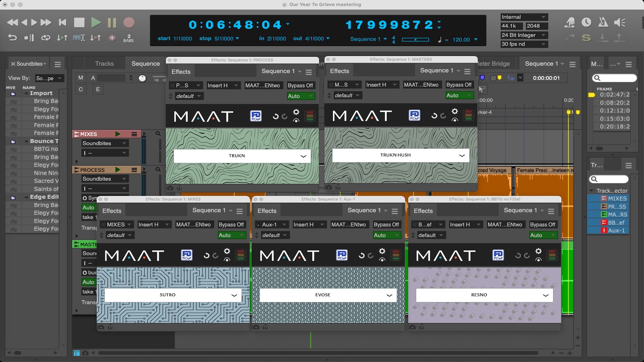Image resolution: width=644 pixels, height=362 pixels.
Task: Click the level meter icon in TRUKN HUSH plugin
Action: click(469, 115)
